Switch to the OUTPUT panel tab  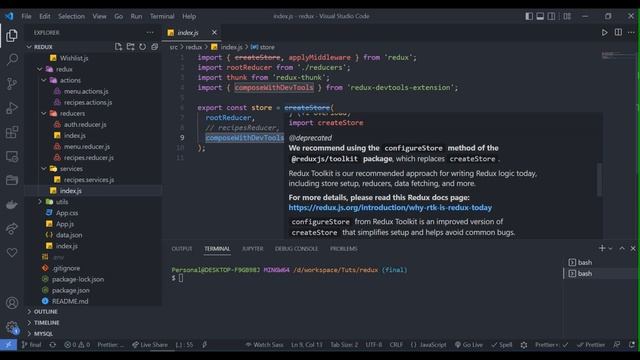[x=182, y=249]
